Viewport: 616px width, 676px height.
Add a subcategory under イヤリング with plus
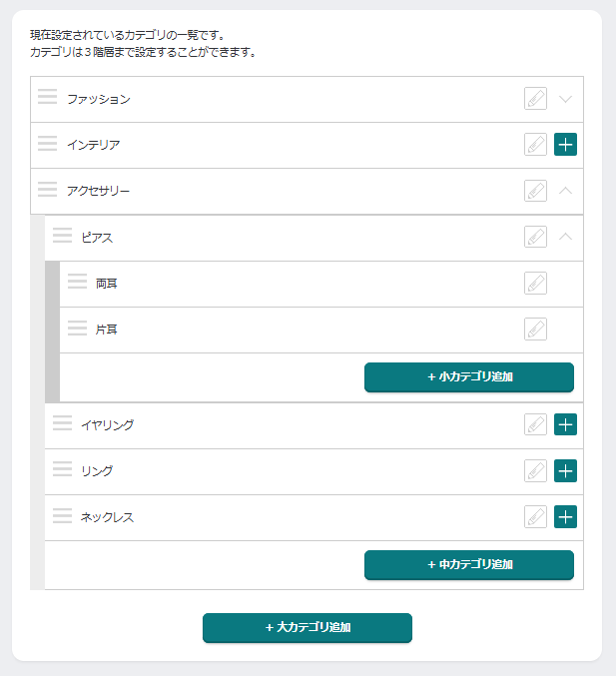(566, 424)
